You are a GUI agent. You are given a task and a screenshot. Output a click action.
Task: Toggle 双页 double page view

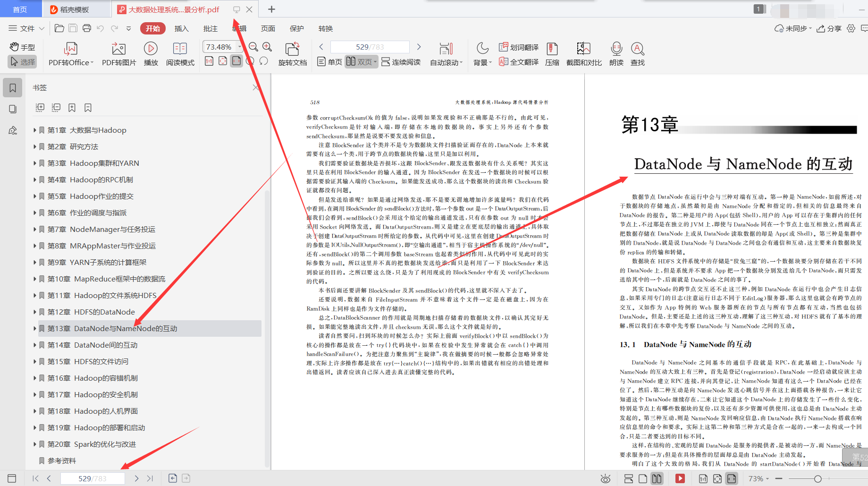(x=362, y=62)
